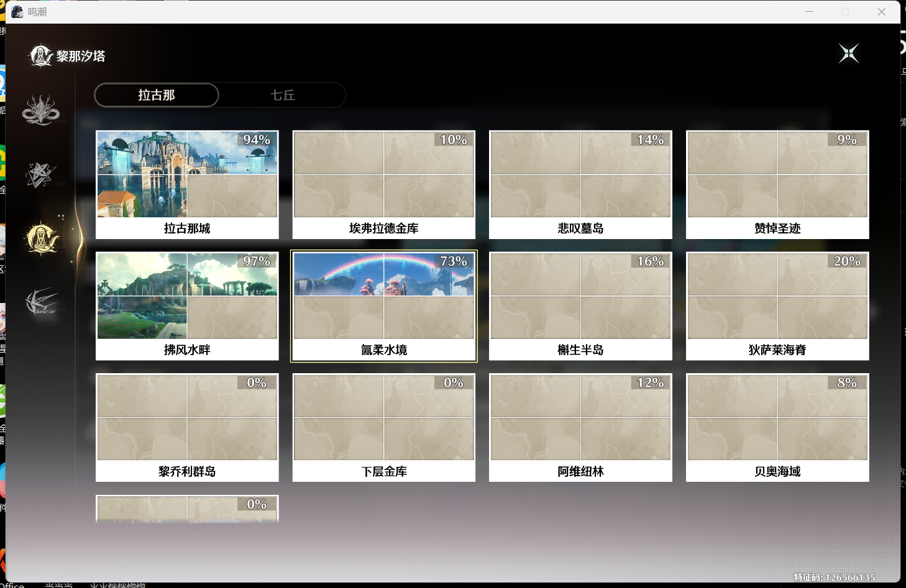Viewport: 906px width, 588px height.
Task: Close the exploration panel with the X icon
Action: coord(849,53)
